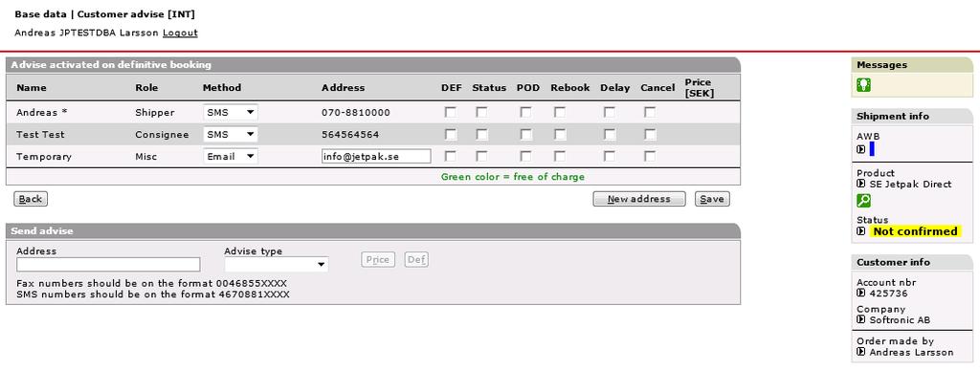Tick Delay checkbox for Andreas shipper row
This screenshot has width=980, height=371.
[610, 113]
